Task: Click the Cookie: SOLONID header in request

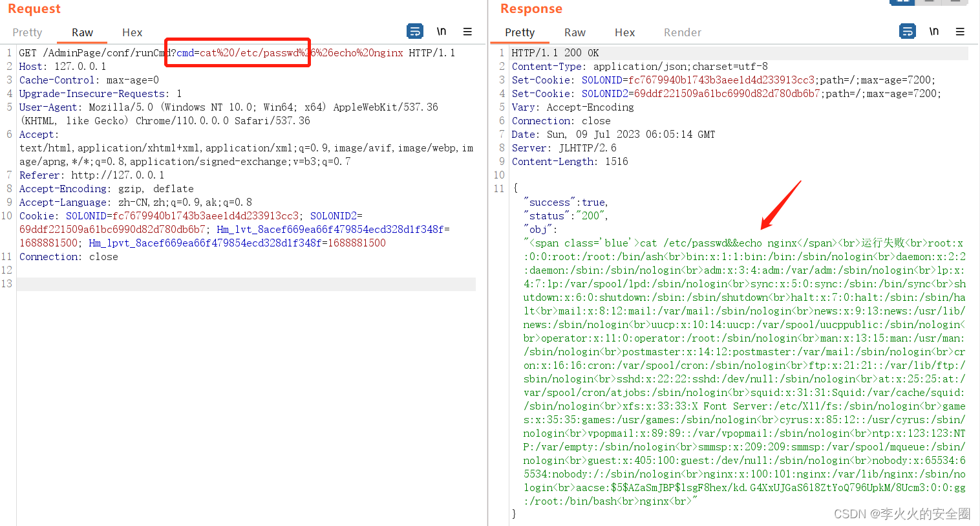Action: 159,216
